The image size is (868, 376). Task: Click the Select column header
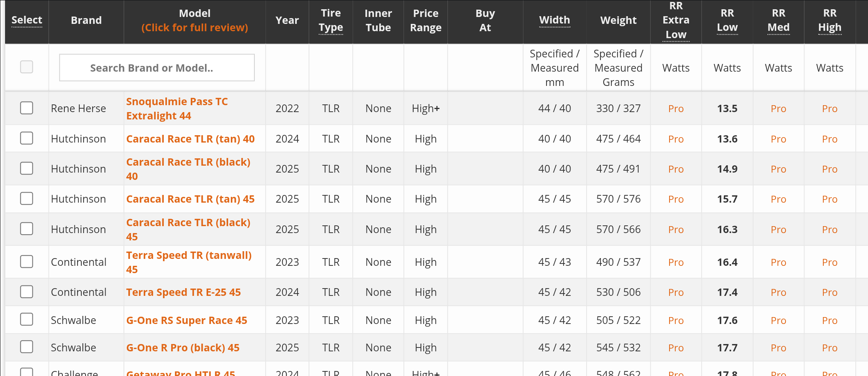[27, 20]
